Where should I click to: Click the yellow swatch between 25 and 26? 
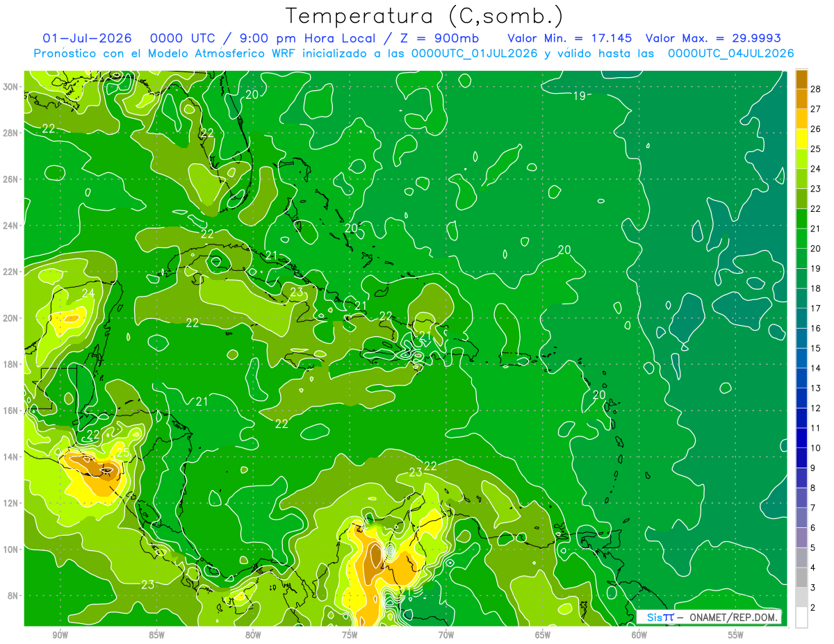coord(801,138)
